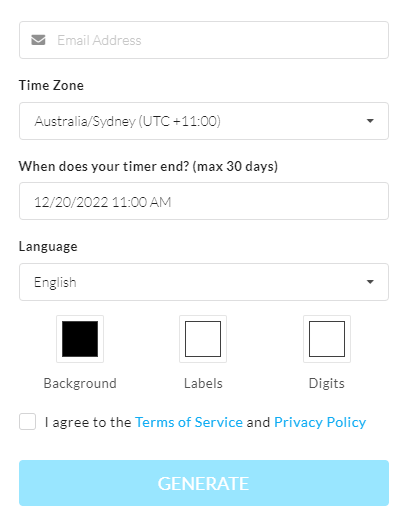Open the black Background color swatch

click(x=80, y=339)
